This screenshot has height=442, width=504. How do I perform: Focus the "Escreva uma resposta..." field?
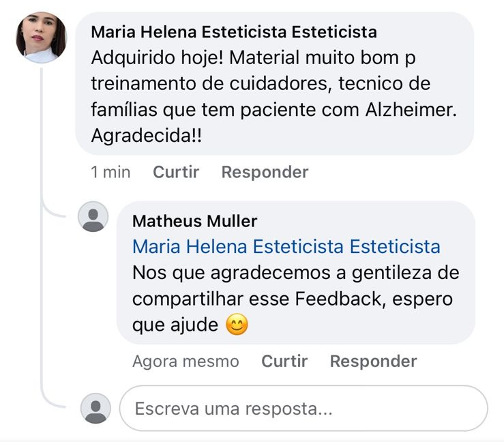[x=303, y=409]
